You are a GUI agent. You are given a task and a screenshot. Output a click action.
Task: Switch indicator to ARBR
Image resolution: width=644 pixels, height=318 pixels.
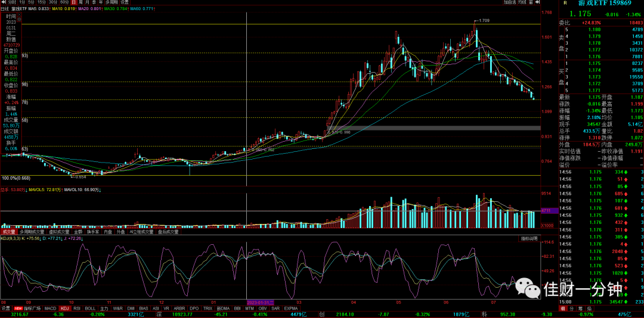tap(179, 308)
